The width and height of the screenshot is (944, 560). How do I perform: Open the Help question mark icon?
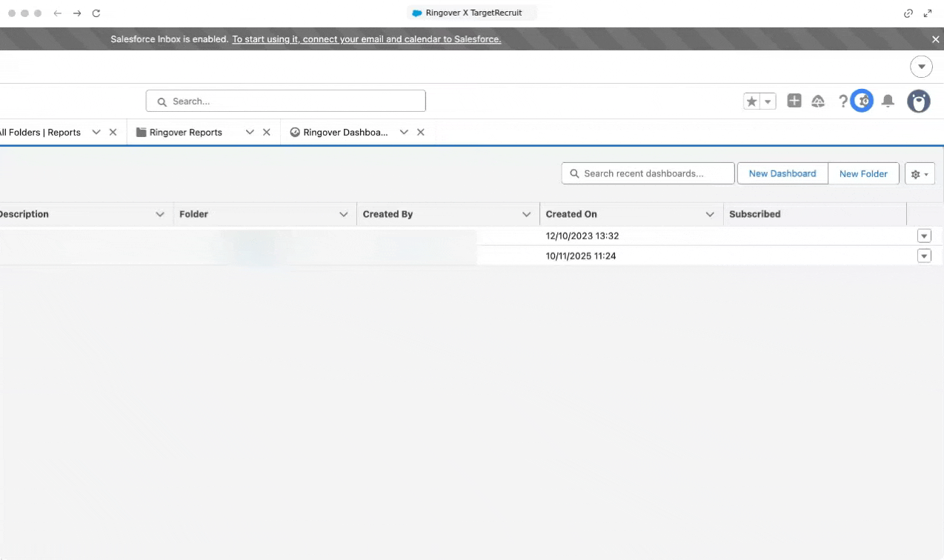click(x=842, y=101)
